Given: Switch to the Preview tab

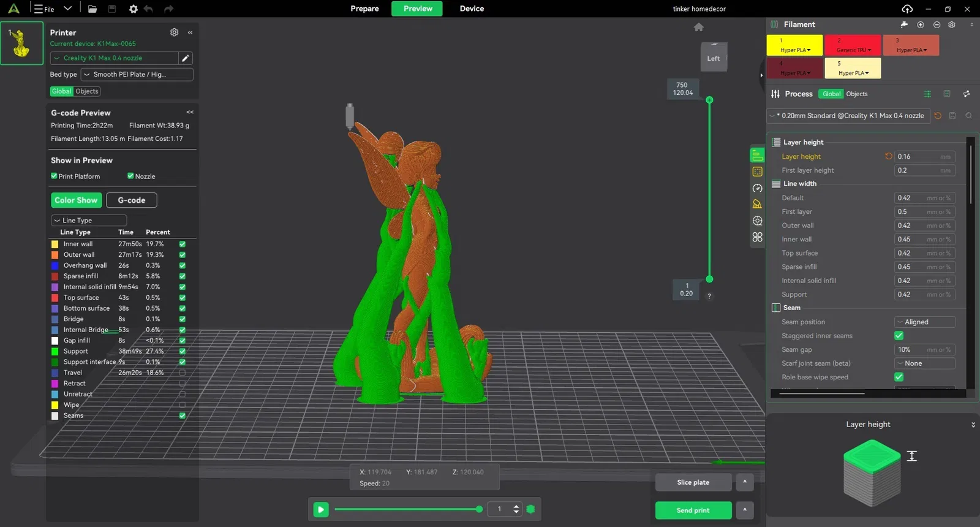Looking at the screenshot, I should [x=418, y=9].
